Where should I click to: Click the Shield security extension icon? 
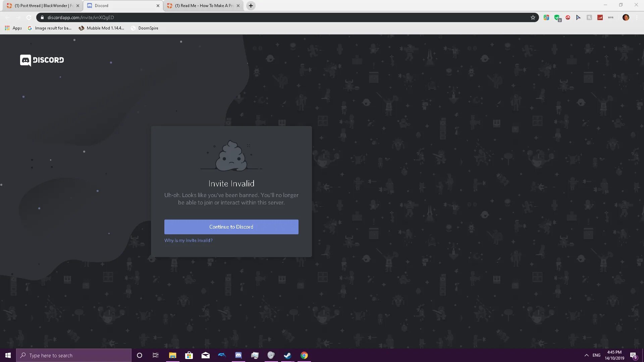point(557,17)
